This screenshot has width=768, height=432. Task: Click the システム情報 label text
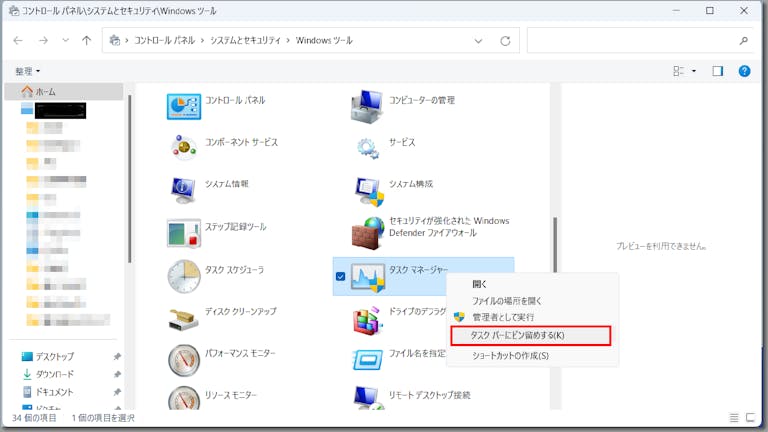[227, 184]
